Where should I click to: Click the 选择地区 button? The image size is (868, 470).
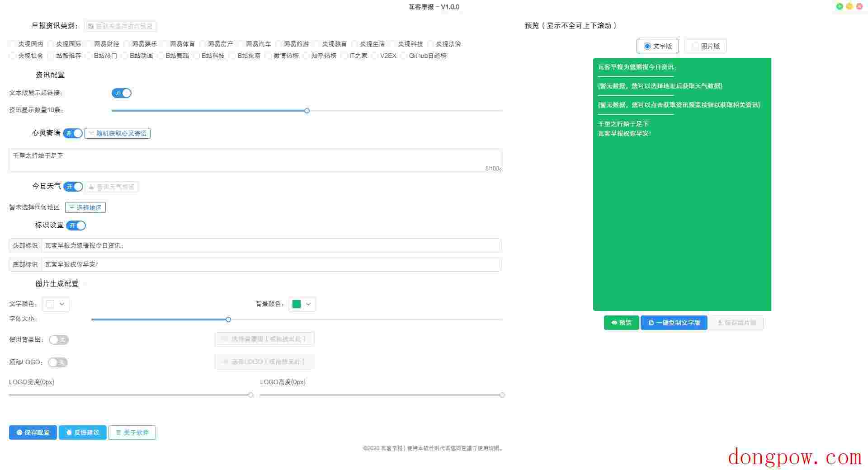click(x=85, y=207)
